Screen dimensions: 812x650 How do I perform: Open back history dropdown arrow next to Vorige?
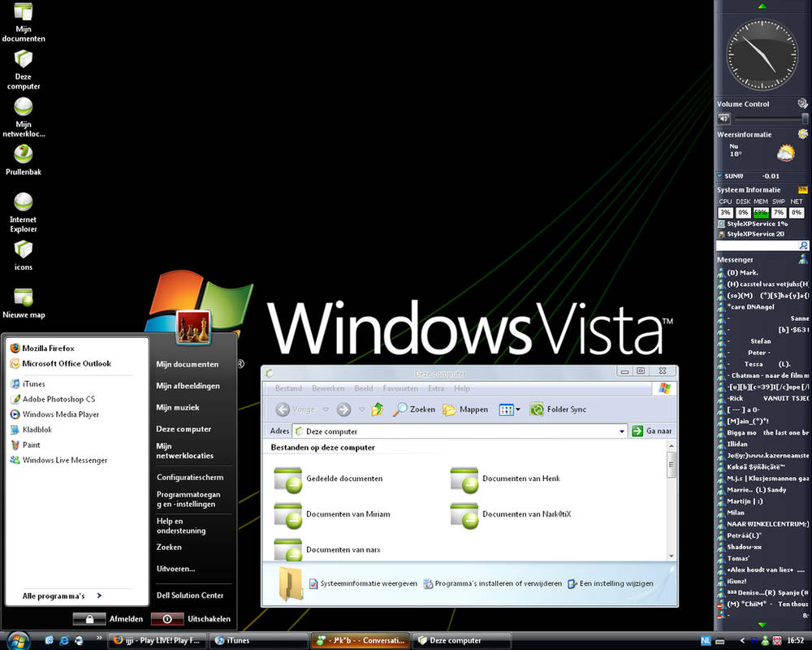click(326, 409)
